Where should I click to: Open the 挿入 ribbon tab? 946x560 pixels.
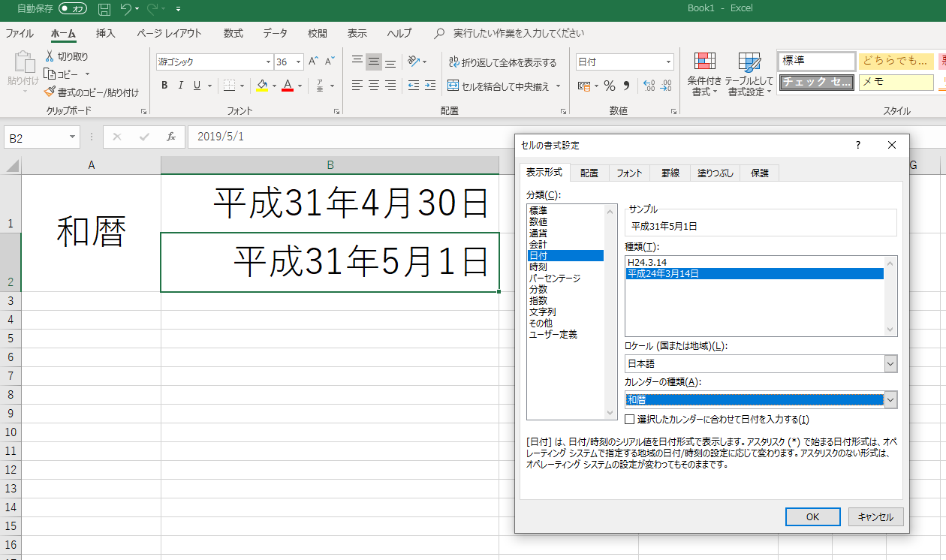tap(106, 34)
